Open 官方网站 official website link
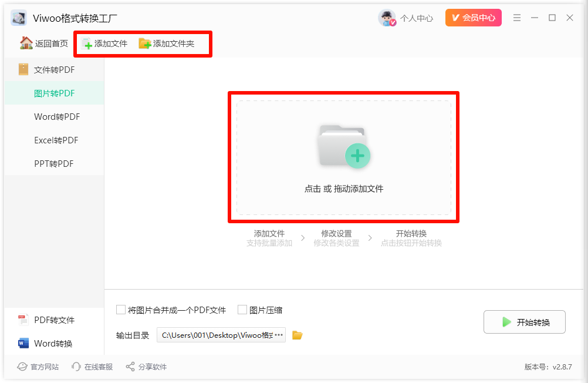 [38, 367]
